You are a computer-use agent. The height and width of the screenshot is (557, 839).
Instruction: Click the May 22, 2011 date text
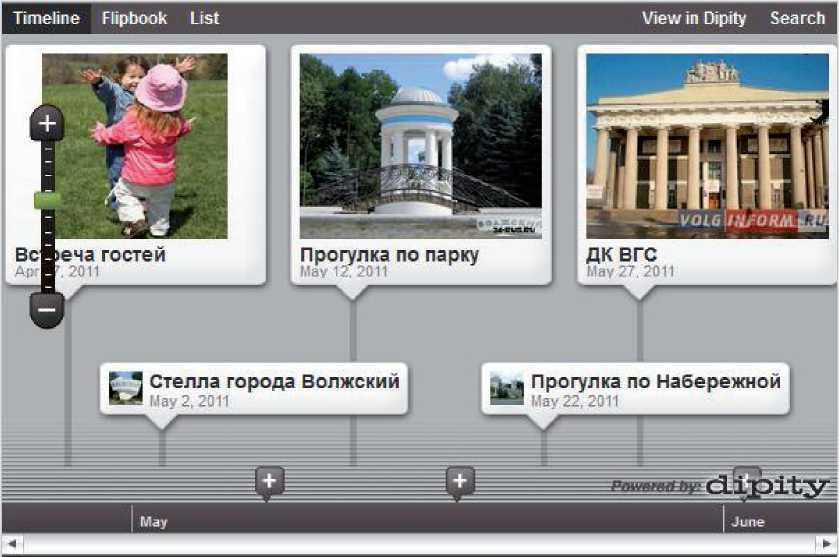(x=575, y=401)
